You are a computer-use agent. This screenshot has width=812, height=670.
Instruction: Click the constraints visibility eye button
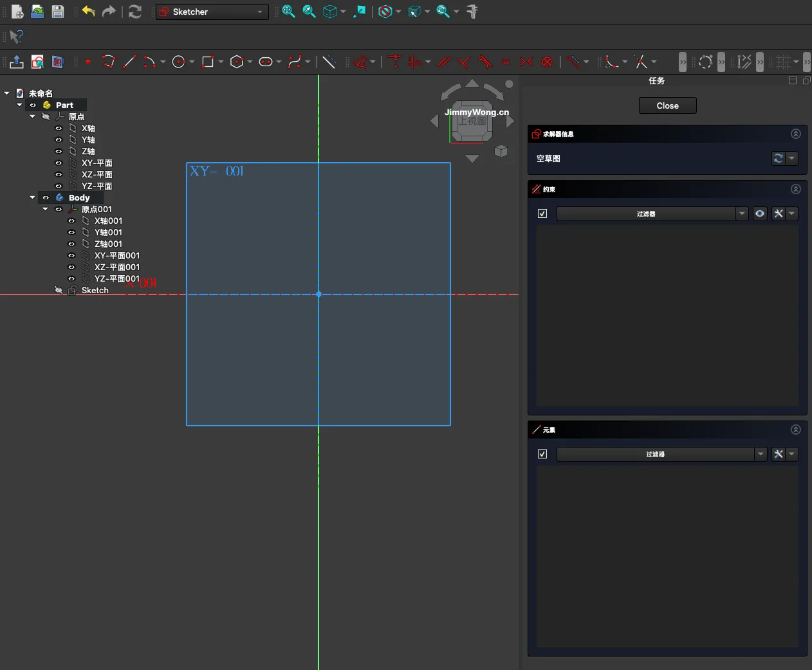click(760, 213)
